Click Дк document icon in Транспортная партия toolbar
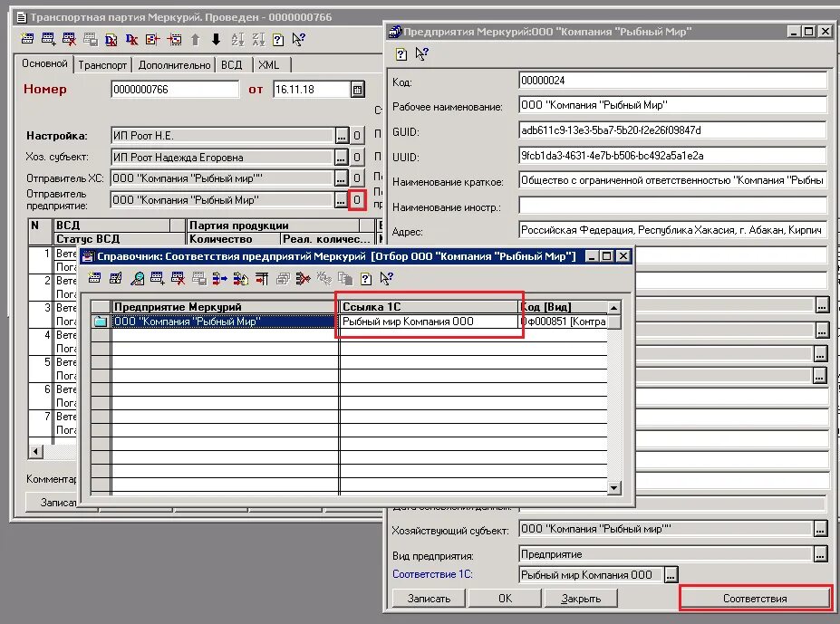This screenshot has height=624, width=840. pos(111,39)
